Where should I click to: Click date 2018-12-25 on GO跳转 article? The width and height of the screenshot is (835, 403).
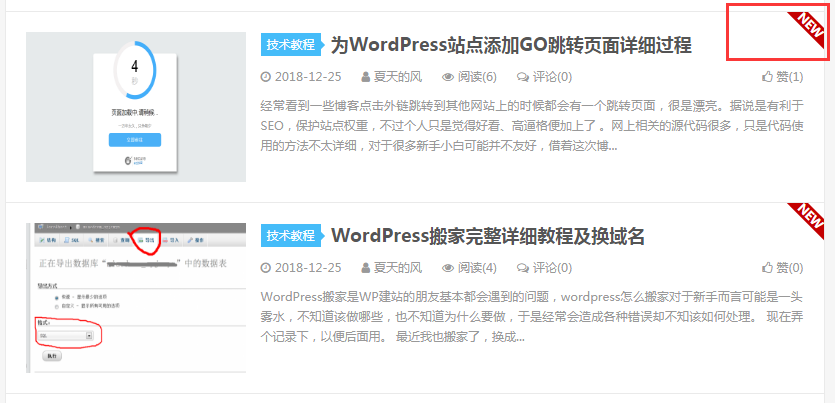(x=301, y=77)
